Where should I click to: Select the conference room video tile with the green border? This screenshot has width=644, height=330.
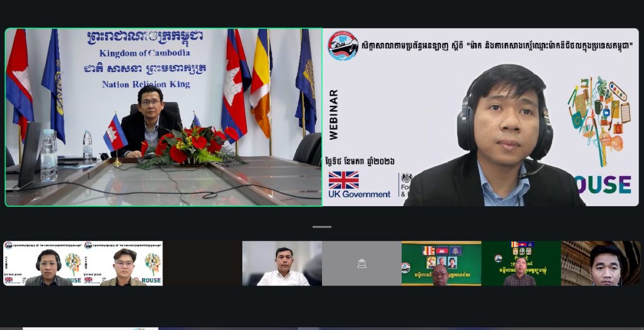(x=163, y=117)
